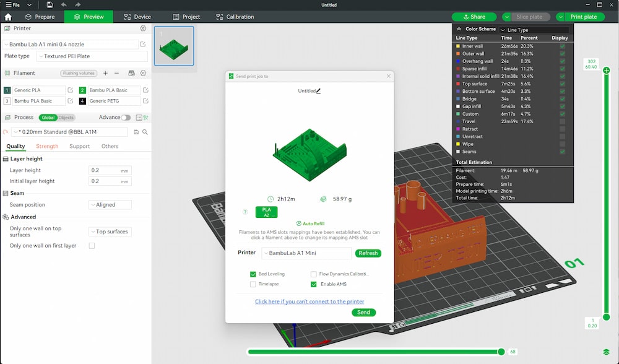The height and width of the screenshot is (364, 619).
Task: Click the plus icon atop layer slider
Action: pos(607,71)
